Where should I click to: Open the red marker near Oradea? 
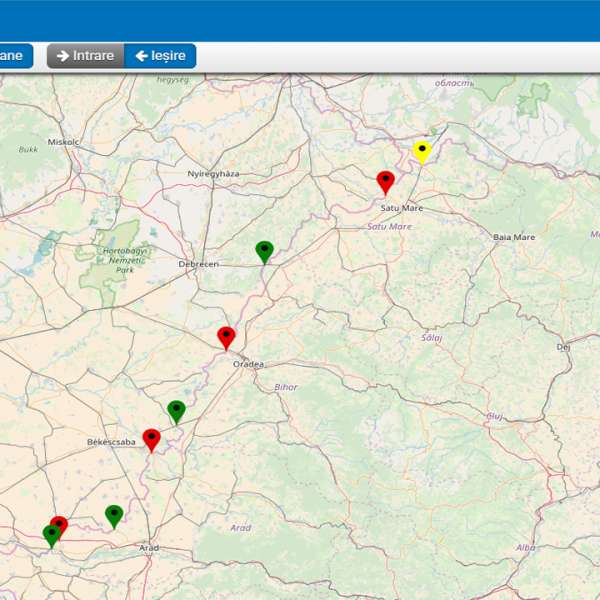pyautogui.click(x=226, y=338)
